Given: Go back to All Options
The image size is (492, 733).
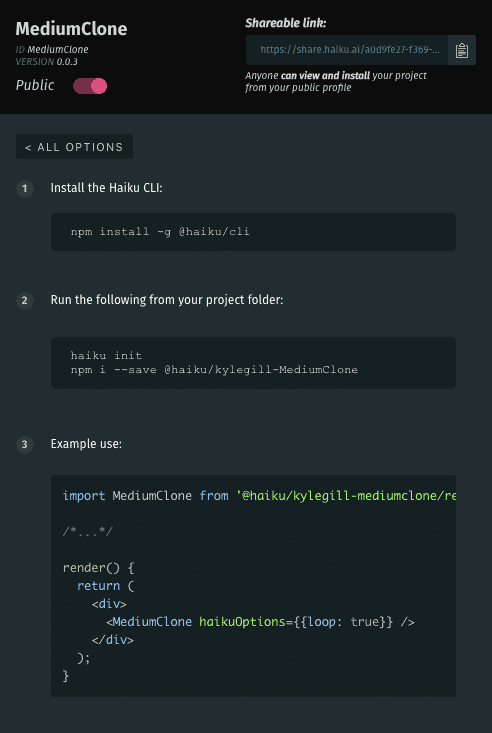Looking at the screenshot, I should click(x=74, y=147).
